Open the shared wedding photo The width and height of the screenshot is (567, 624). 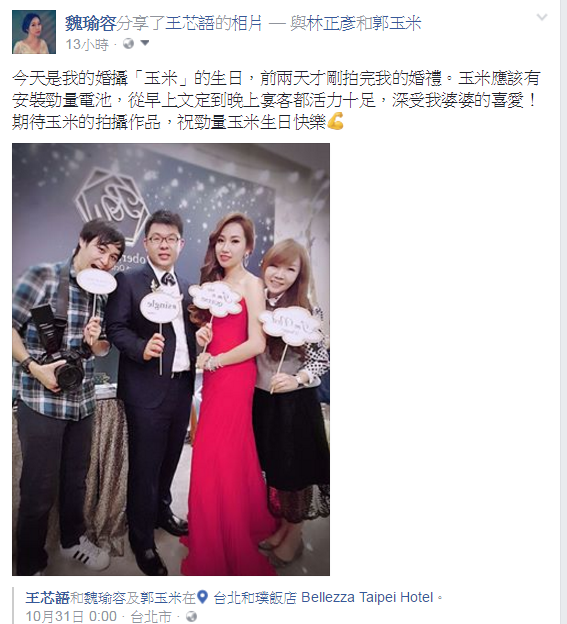click(171, 359)
